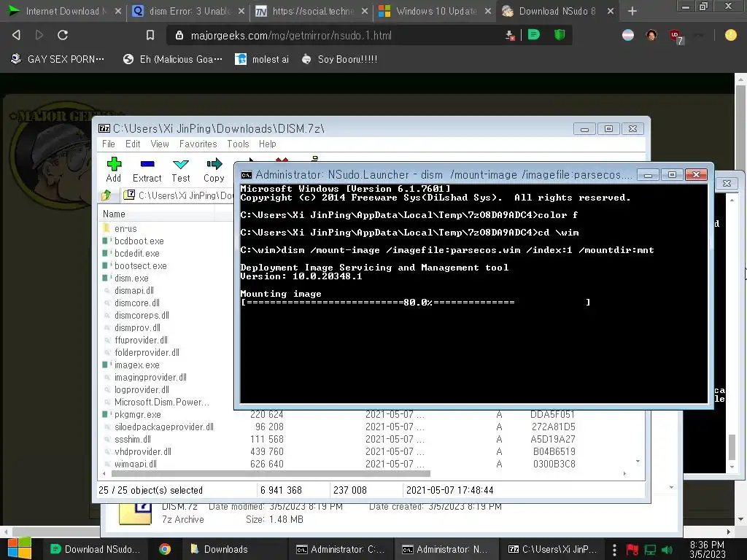Open the 7-Zip Tools menu

point(238,144)
